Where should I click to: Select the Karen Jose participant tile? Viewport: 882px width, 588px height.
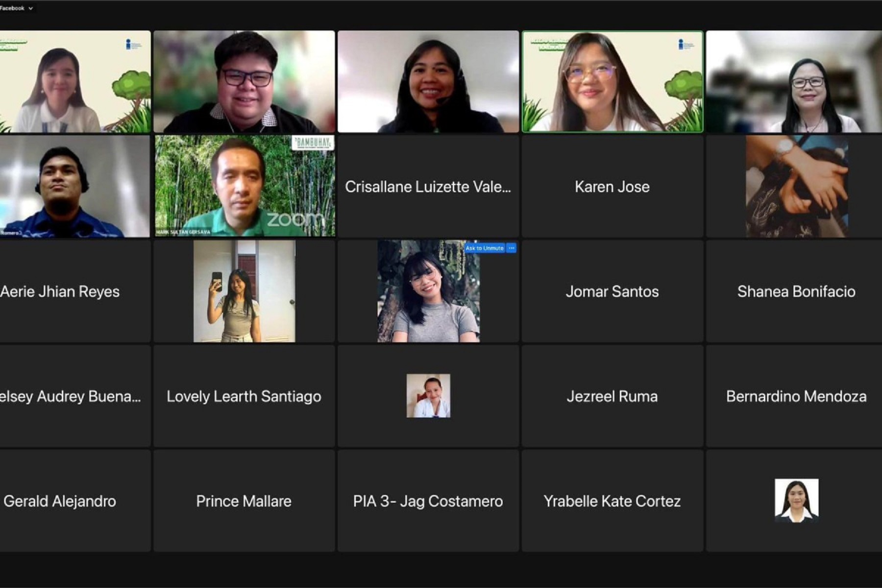click(612, 187)
